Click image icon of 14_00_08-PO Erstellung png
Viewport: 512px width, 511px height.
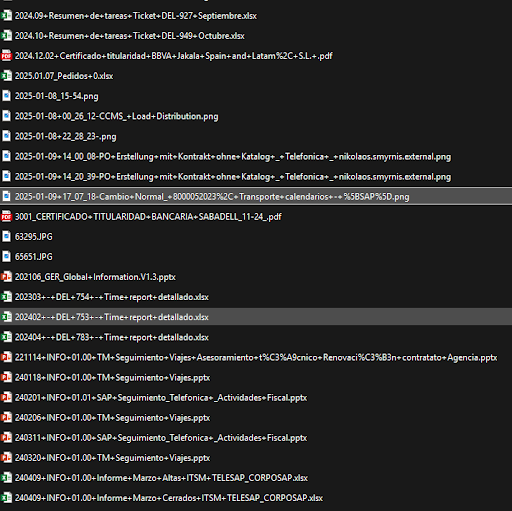point(6,156)
